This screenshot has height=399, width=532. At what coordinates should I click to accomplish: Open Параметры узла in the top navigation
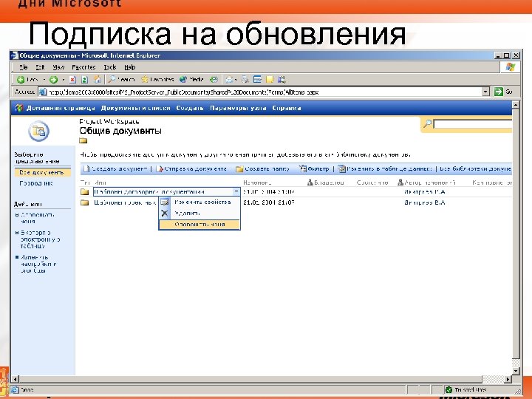(238, 108)
